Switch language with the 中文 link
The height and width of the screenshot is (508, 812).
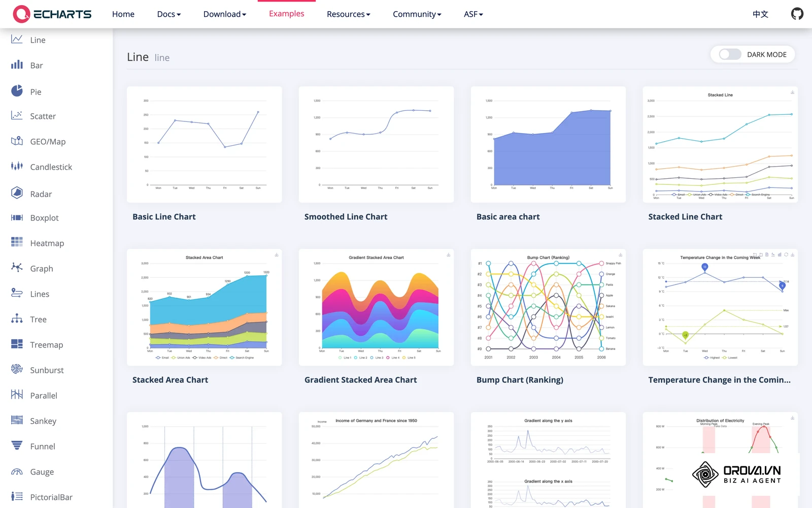coord(760,14)
